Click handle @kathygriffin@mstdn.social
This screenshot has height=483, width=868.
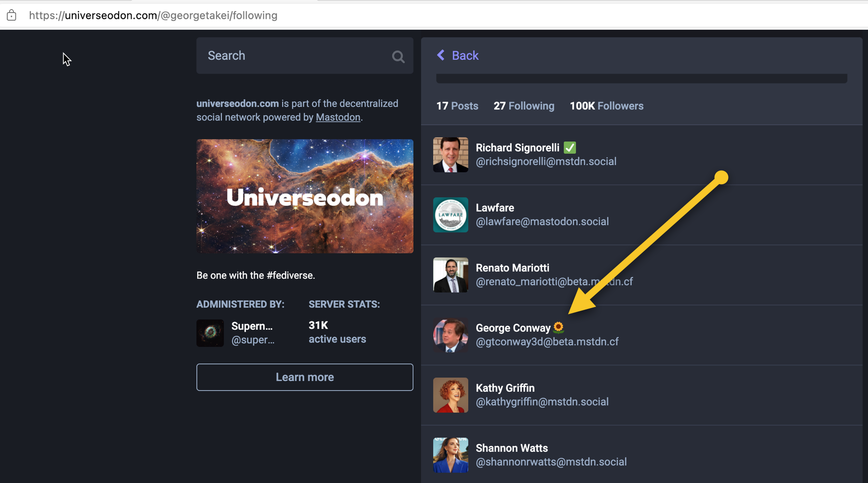(542, 402)
